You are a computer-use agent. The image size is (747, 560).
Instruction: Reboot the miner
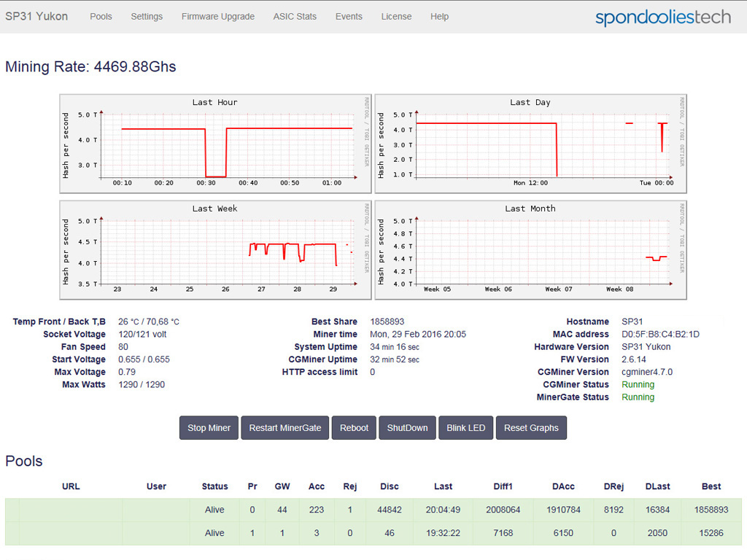pos(354,427)
